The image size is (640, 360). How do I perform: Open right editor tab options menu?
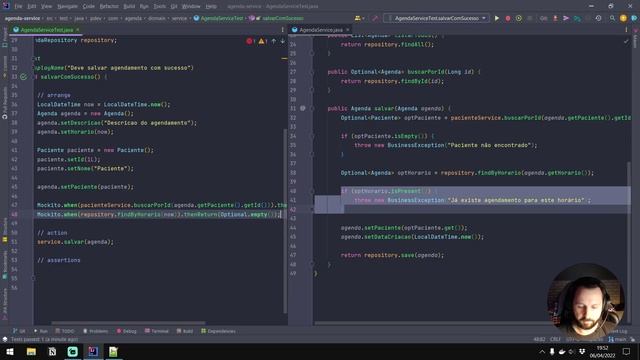(x=626, y=30)
